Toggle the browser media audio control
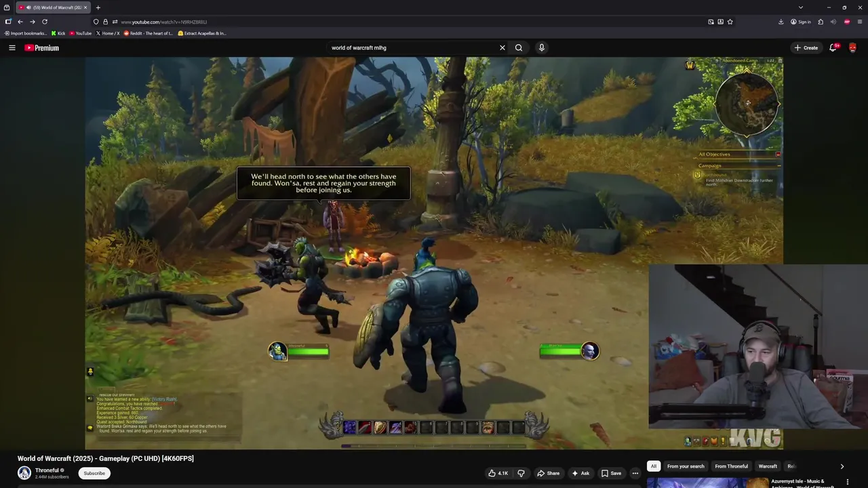The height and width of the screenshot is (488, 868). [833, 22]
